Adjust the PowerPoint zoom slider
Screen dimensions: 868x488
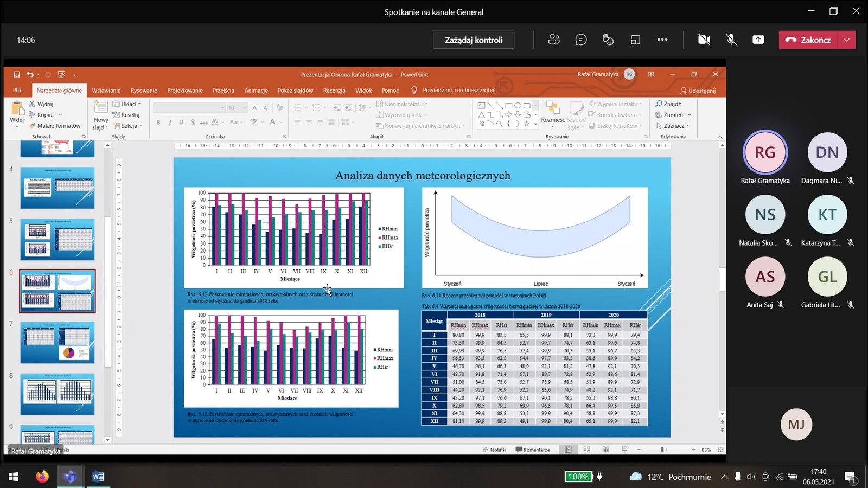[662, 450]
